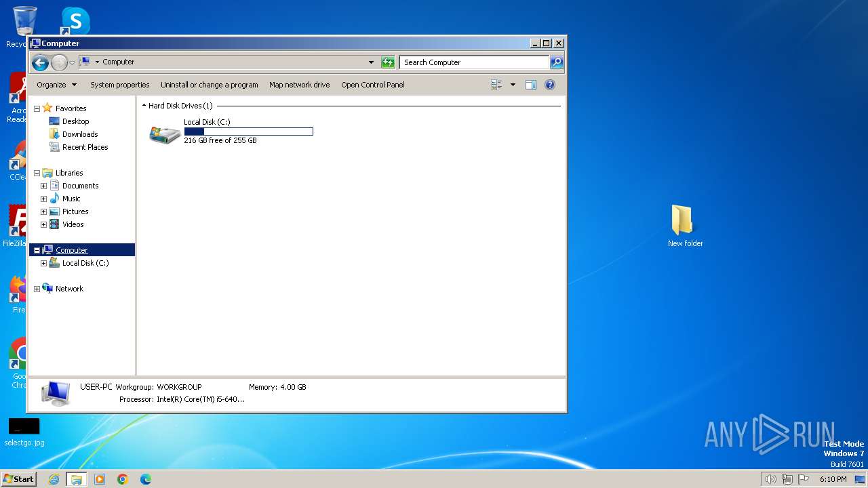This screenshot has width=868, height=488.
Task: Click the C: drive usage bar
Action: pos(248,131)
